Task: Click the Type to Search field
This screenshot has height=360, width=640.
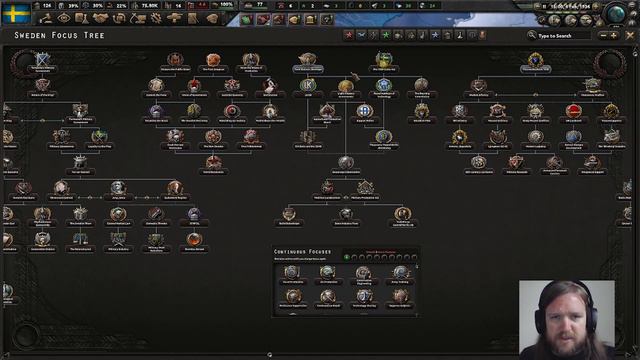Action: tap(563, 36)
